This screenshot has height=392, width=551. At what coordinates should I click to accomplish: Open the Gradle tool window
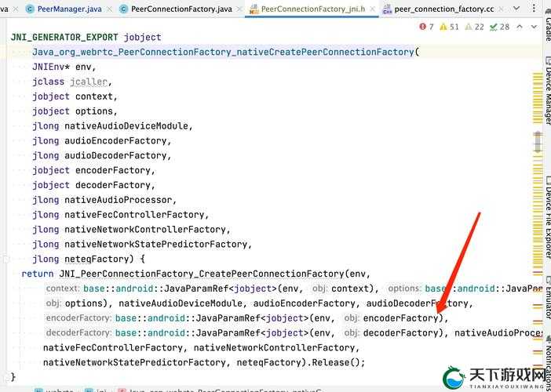click(x=548, y=24)
